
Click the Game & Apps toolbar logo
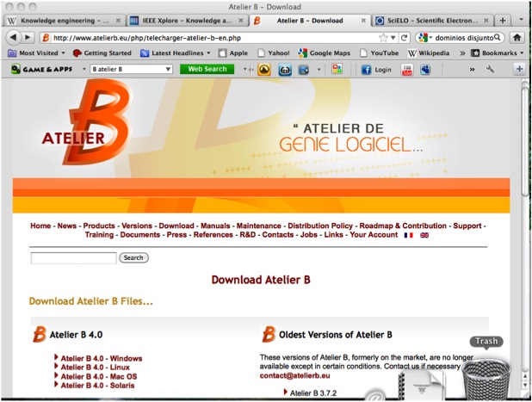pyautogui.click(x=41, y=69)
